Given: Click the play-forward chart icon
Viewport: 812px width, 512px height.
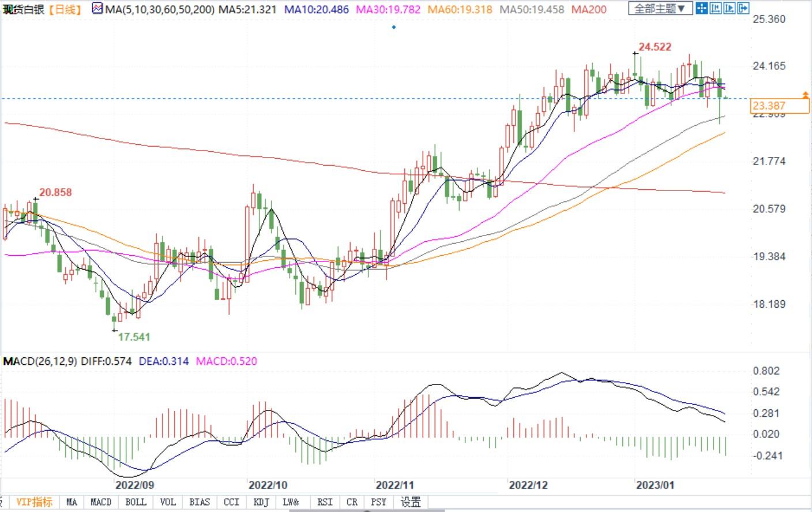Looking at the screenshot, I should coord(729,8).
